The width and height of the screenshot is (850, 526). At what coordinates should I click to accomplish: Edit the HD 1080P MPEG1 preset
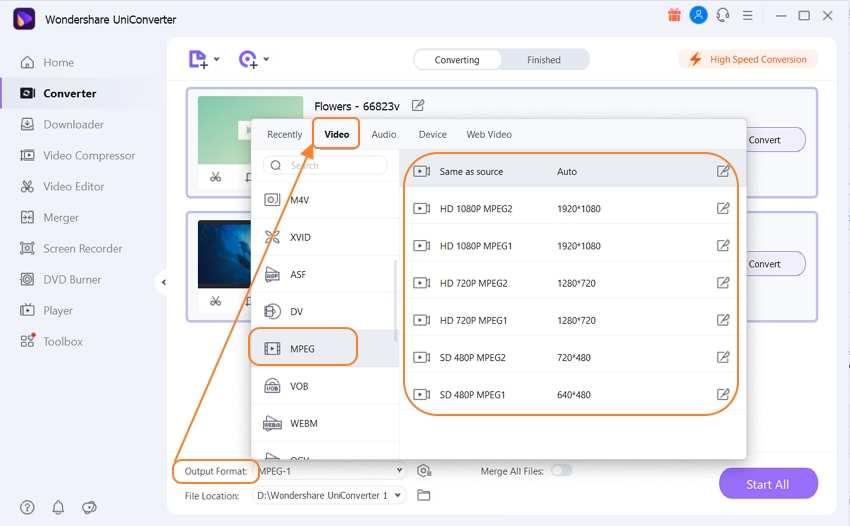[x=723, y=246]
